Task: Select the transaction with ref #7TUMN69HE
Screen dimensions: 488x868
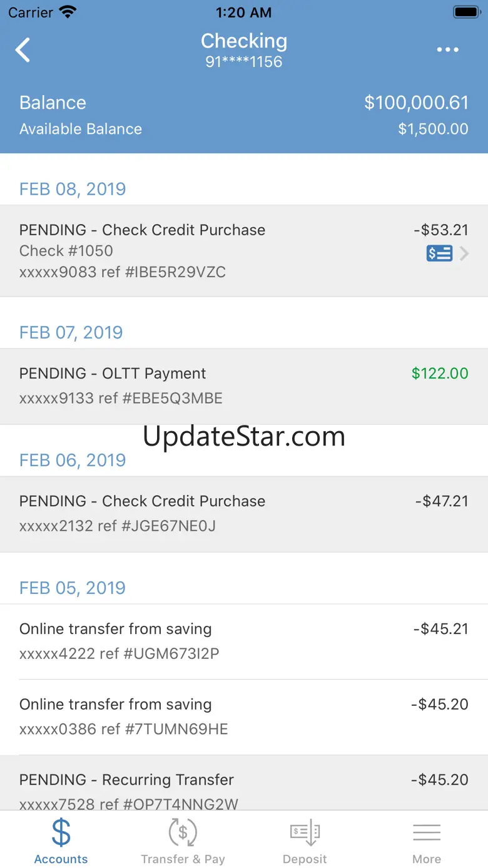Action: (x=244, y=717)
